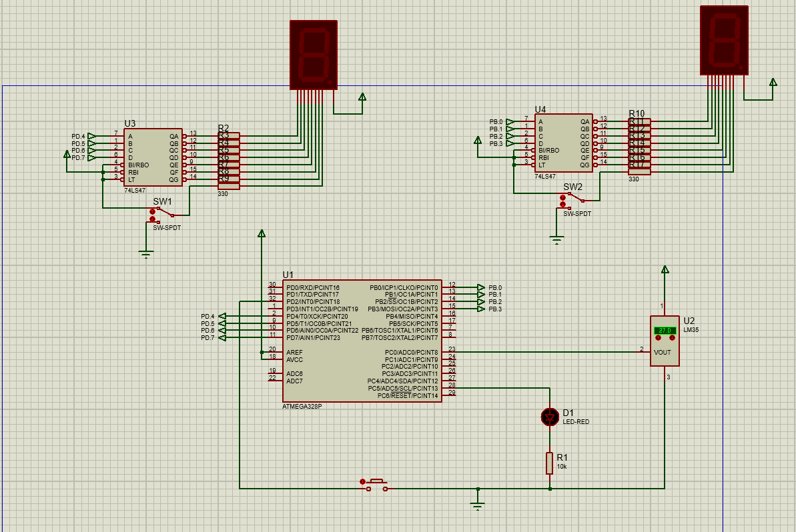
Task: Click the SW-SPDT label under SW2
Action: [x=577, y=213]
